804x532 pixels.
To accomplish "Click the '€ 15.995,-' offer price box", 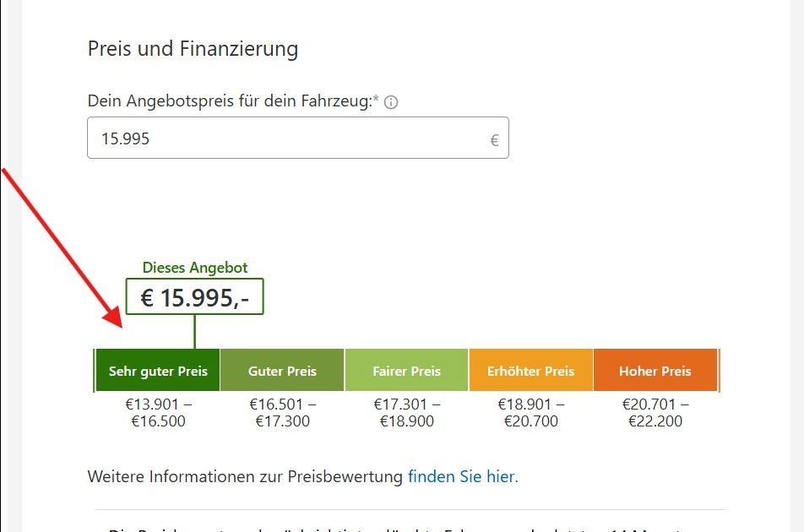I will [x=194, y=297].
